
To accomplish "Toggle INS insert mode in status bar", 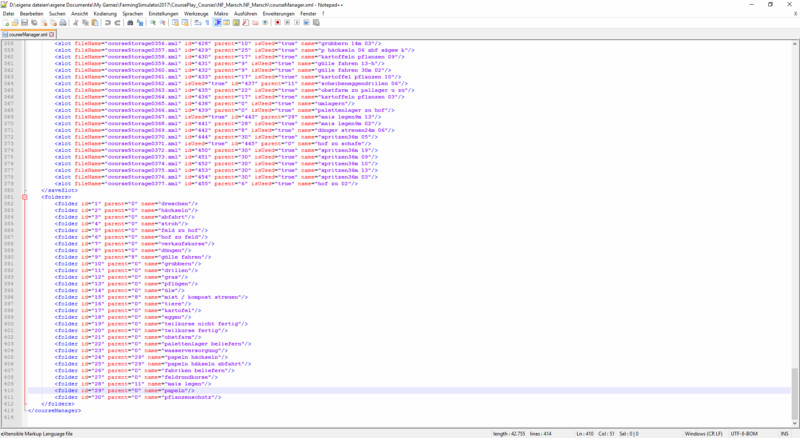I will click(787, 433).
